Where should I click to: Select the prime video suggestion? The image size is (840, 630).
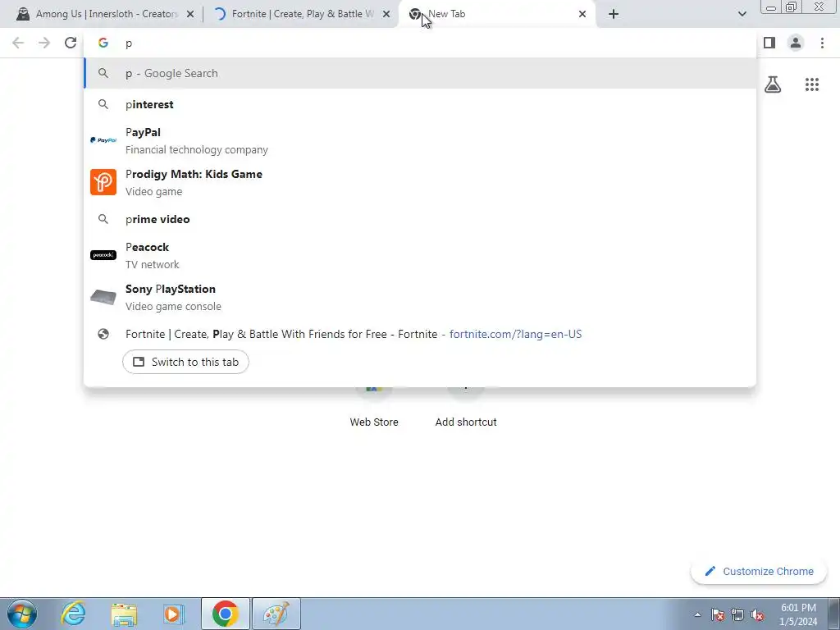tap(420, 219)
